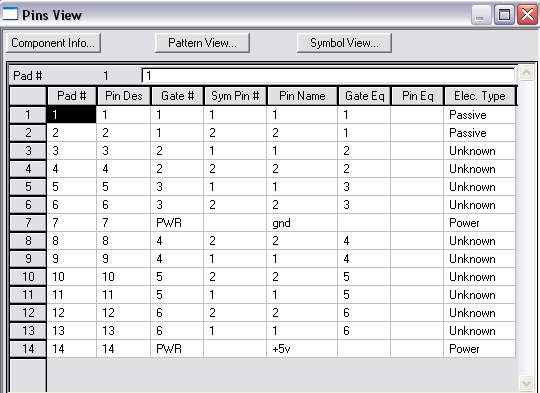Select row header 5
Image resolution: width=540 pixels, height=393 pixels.
pyautogui.click(x=28, y=187)
